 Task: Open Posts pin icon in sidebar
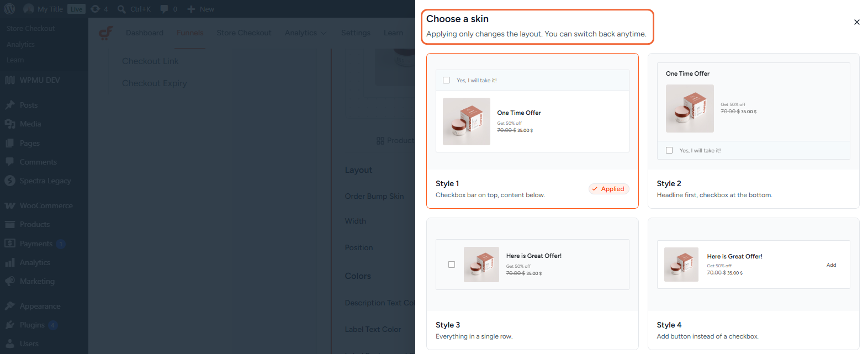(x=10, y=105)
